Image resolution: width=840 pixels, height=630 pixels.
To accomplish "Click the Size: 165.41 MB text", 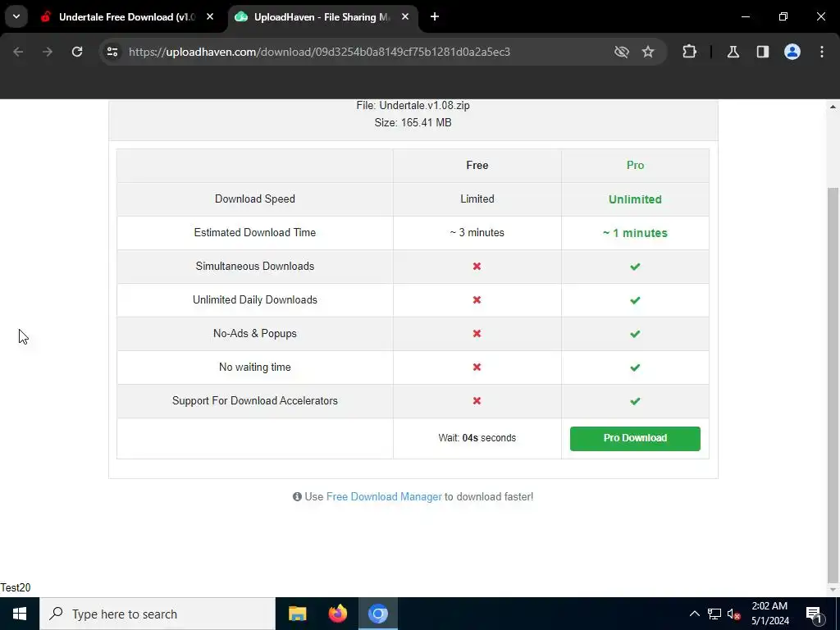I will click(413, 123).
